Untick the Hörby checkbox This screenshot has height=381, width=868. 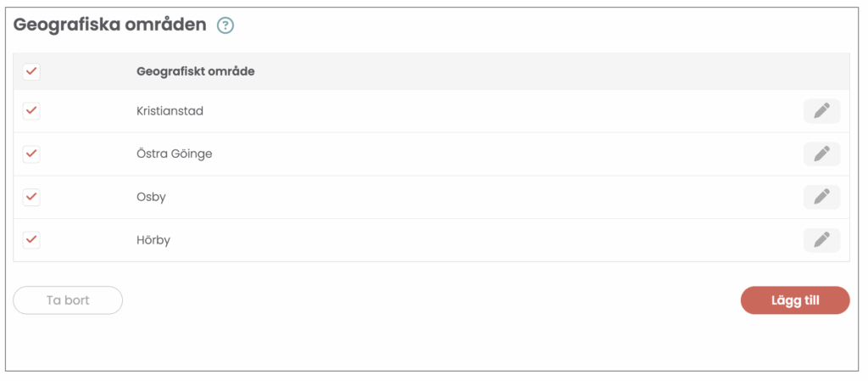click(31, 240)
